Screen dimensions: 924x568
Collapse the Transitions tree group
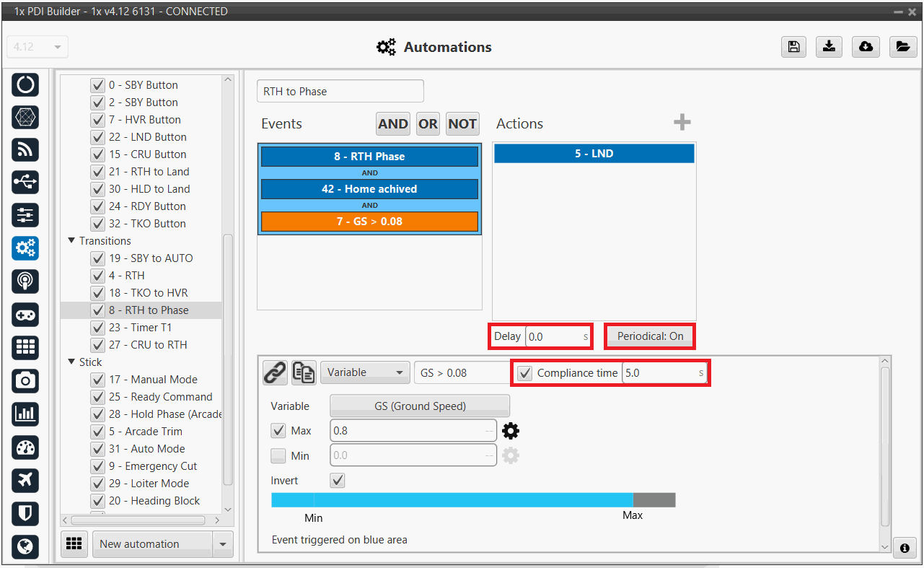71,241
